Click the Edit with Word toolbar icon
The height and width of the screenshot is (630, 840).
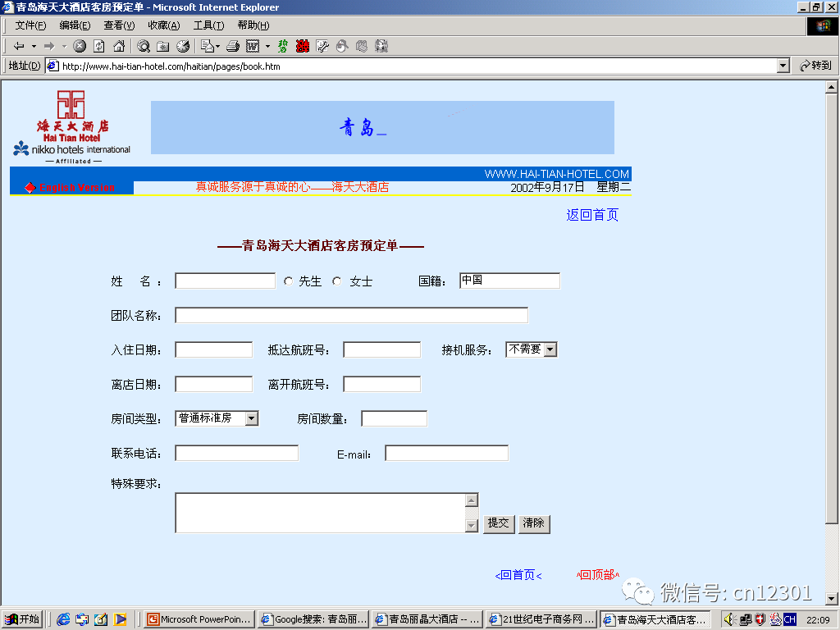[253, 46]
